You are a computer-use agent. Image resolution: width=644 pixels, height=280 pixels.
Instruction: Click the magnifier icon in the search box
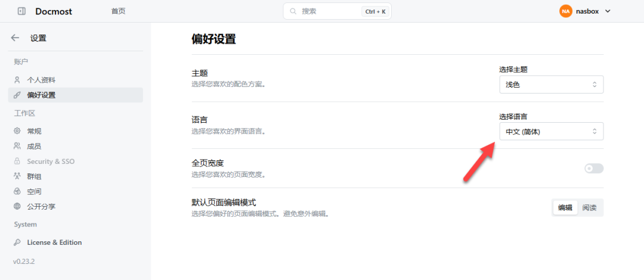(293, 11)
